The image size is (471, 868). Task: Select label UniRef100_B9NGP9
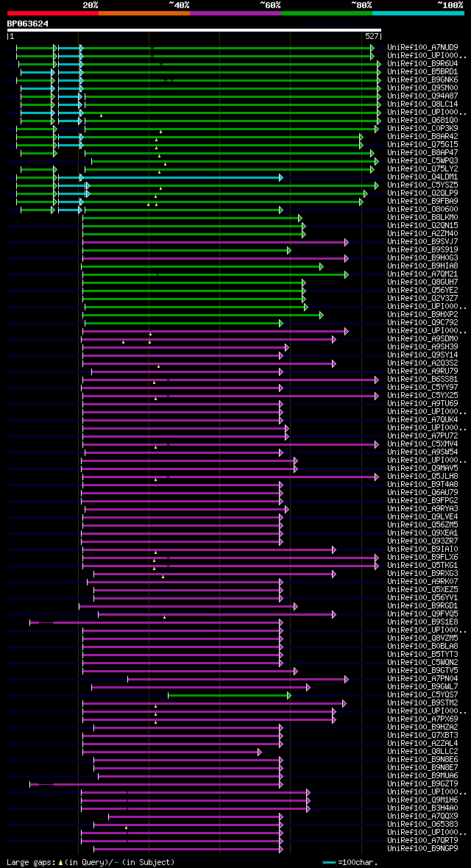pyautogui.click(x=422, y=849)
